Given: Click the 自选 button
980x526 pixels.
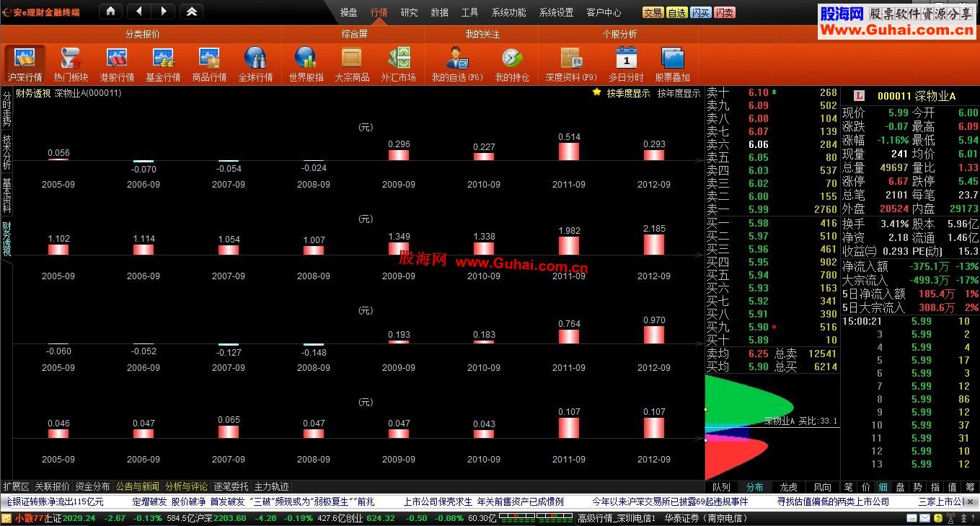Looking at the screenshot, I should click(x=676, y=13).
